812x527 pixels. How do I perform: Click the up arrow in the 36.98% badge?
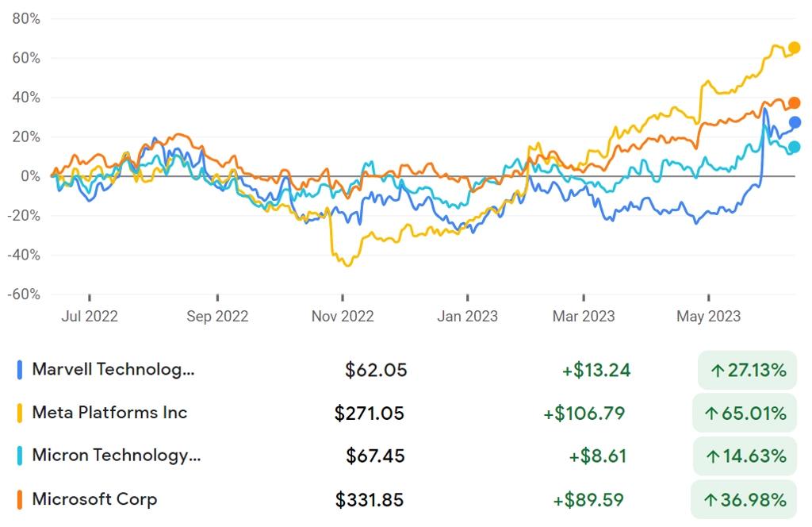(x=710, y=500)
